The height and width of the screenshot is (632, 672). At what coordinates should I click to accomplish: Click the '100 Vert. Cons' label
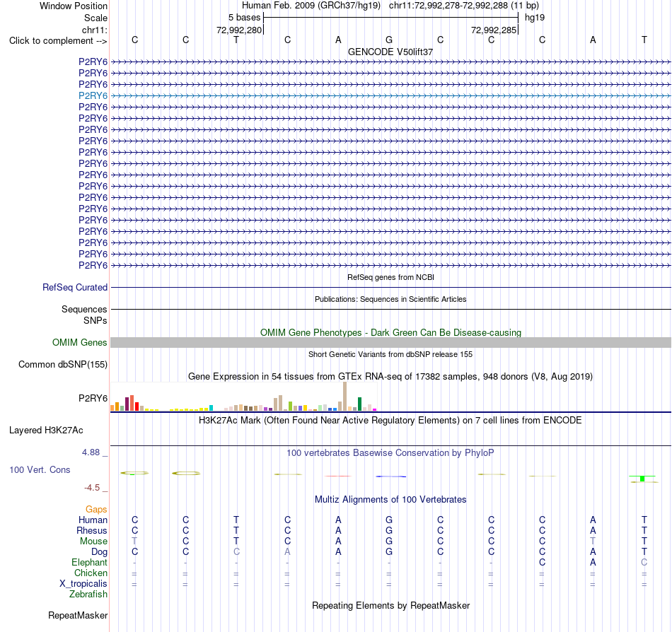click(x=40, y=469)
